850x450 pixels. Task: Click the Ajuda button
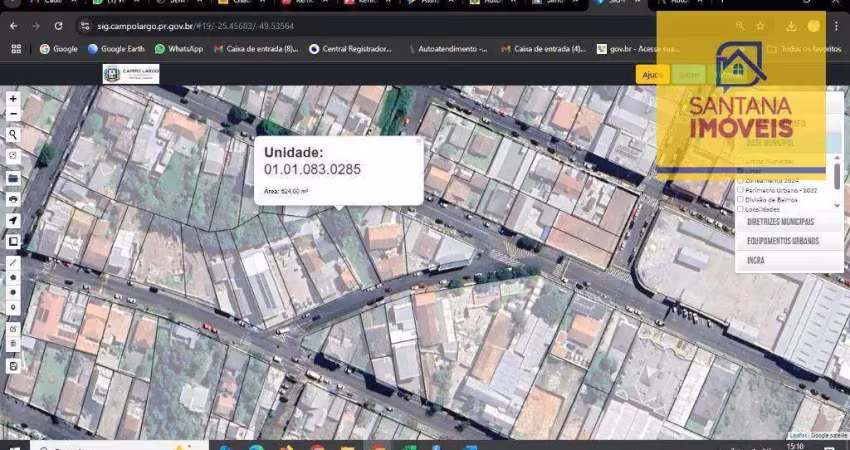(653, 75)
